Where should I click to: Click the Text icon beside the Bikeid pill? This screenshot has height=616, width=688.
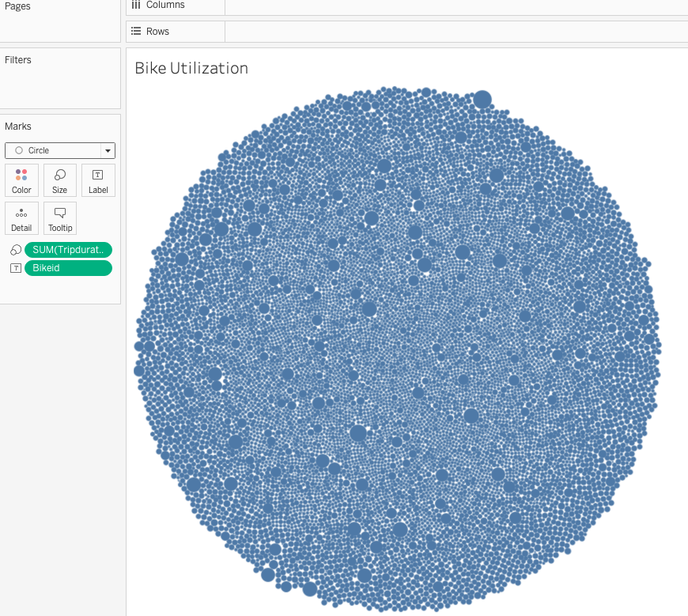[15, 268]
